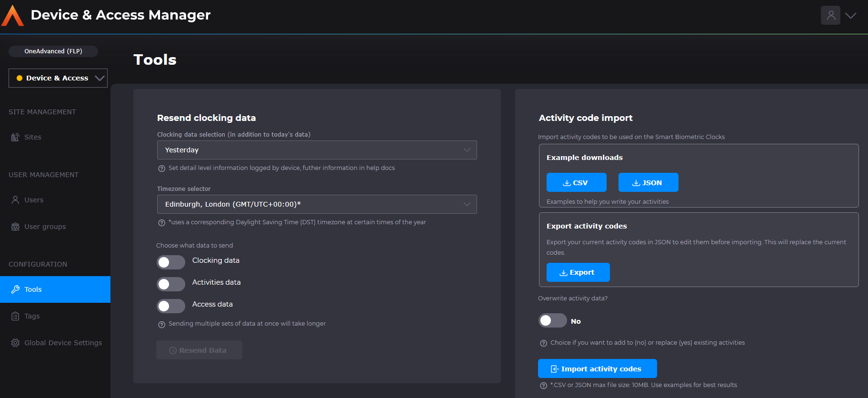Screen dimensions: 868x398
Task: Expand the Device & Access product switcher
Action: pos(58,78)
